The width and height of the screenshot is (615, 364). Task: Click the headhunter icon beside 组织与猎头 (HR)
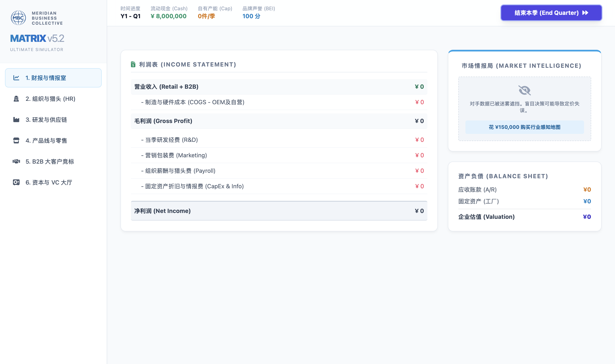tap(16, 99)
